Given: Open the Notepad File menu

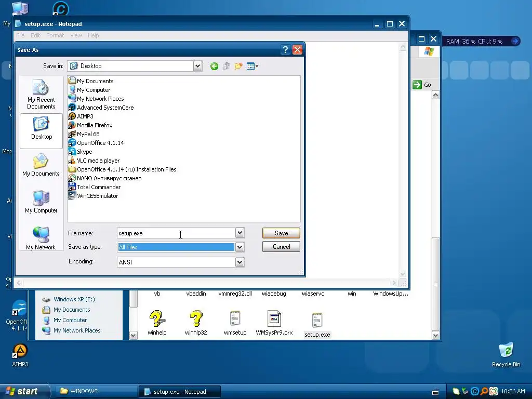Looking at the screenshot, I should (20, 35).
